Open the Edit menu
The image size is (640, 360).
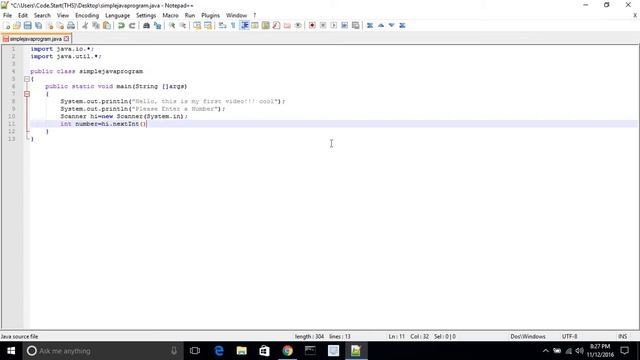point(22,15)
